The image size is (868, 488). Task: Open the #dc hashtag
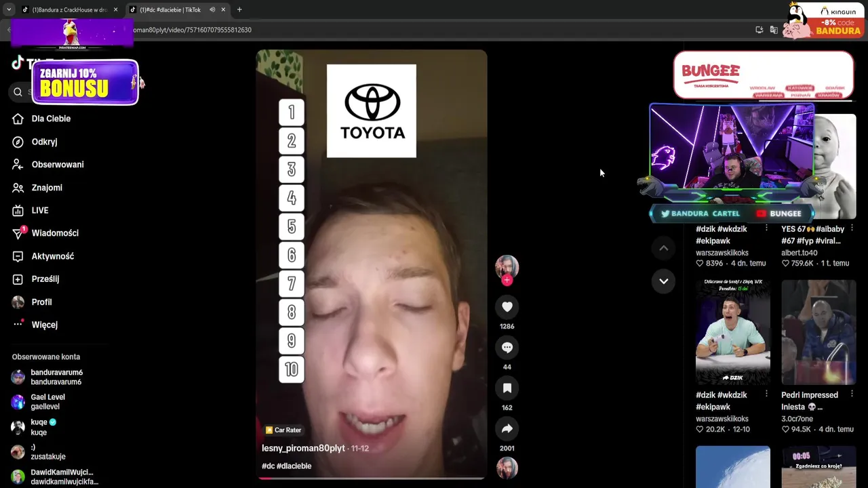coord(268,466)
